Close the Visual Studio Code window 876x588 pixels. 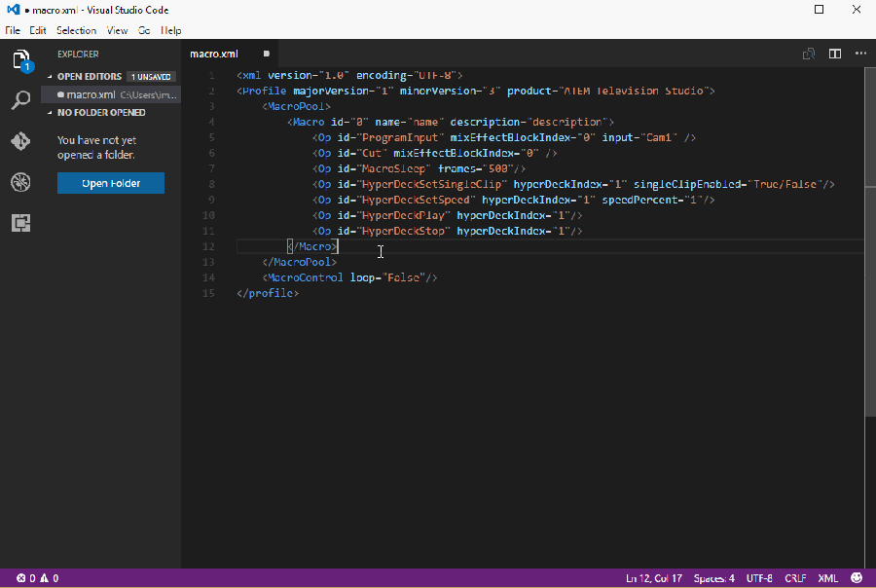coord(856,10)
